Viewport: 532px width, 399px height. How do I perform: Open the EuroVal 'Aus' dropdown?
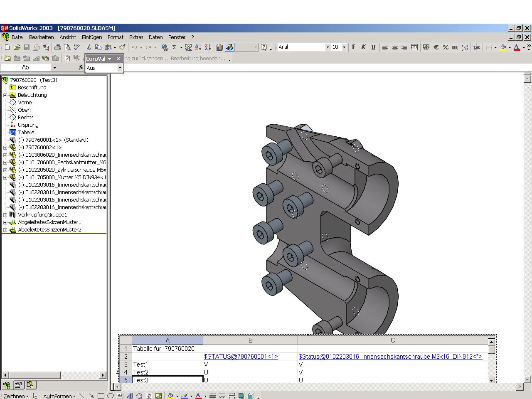click(x=120, y=68)
